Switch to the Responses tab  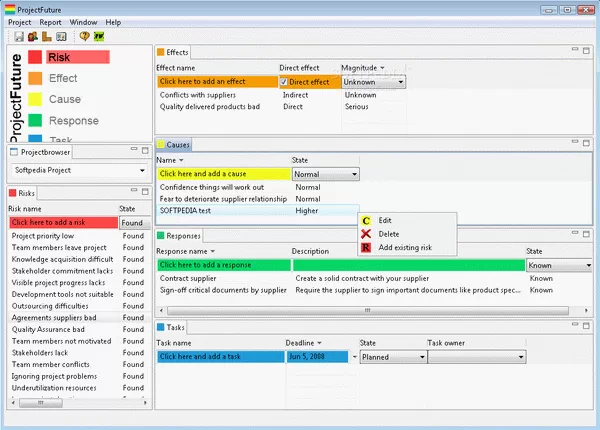tap(183, 235)
